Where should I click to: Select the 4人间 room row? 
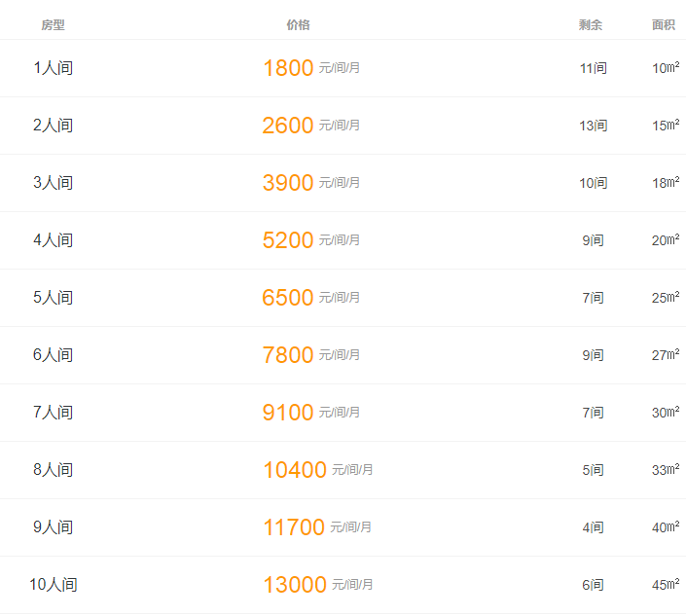tap(343, 240)
